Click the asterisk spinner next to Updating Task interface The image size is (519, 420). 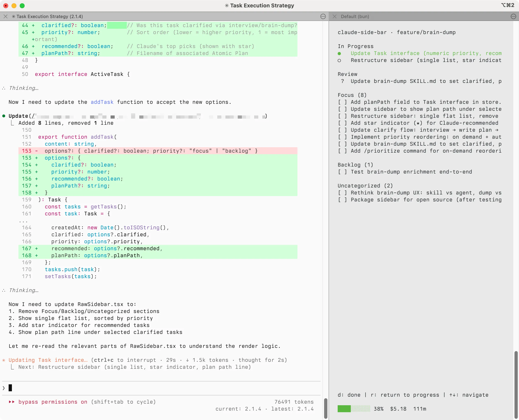[4, 360]
